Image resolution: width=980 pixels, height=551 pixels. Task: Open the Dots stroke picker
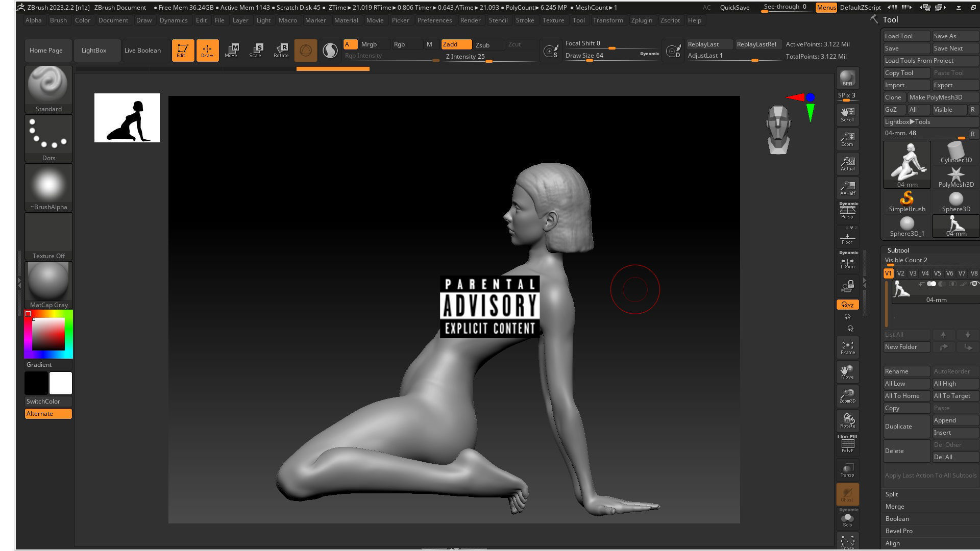coord(48,138)
